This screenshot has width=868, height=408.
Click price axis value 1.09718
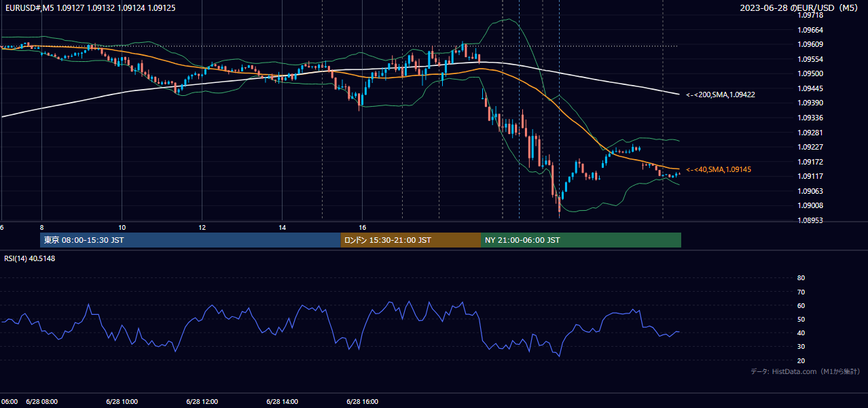[810, 15]
